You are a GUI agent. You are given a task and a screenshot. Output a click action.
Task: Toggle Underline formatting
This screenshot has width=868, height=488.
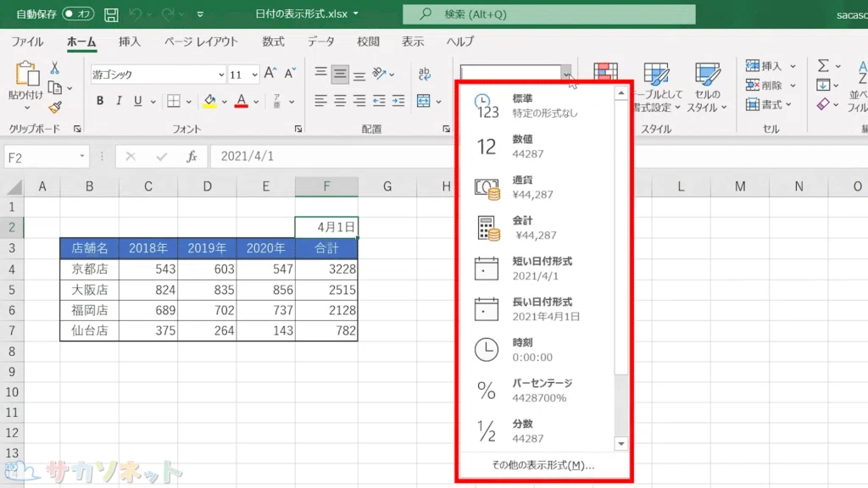pos(137,101)
